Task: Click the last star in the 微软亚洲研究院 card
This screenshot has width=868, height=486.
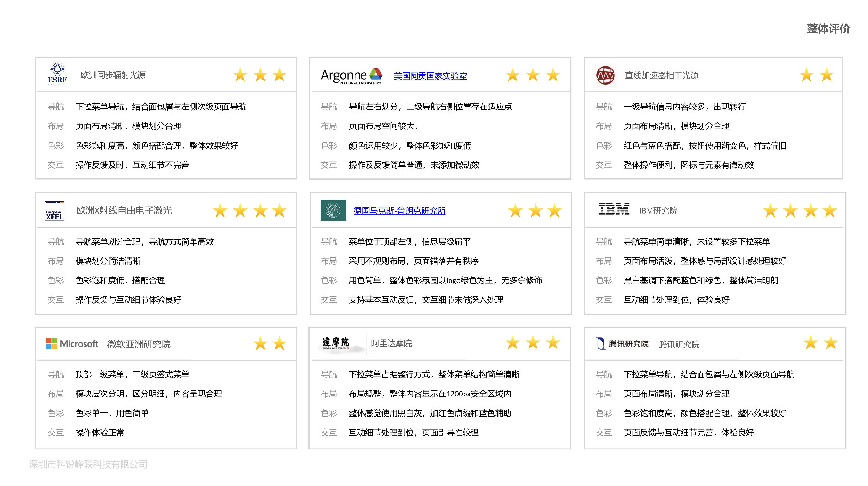Action: coord(279,343)
